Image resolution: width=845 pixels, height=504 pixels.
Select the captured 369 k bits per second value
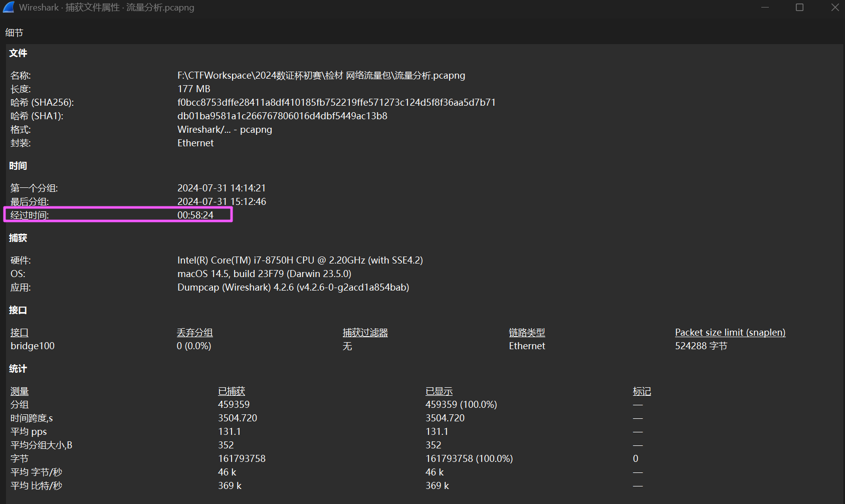230,485
